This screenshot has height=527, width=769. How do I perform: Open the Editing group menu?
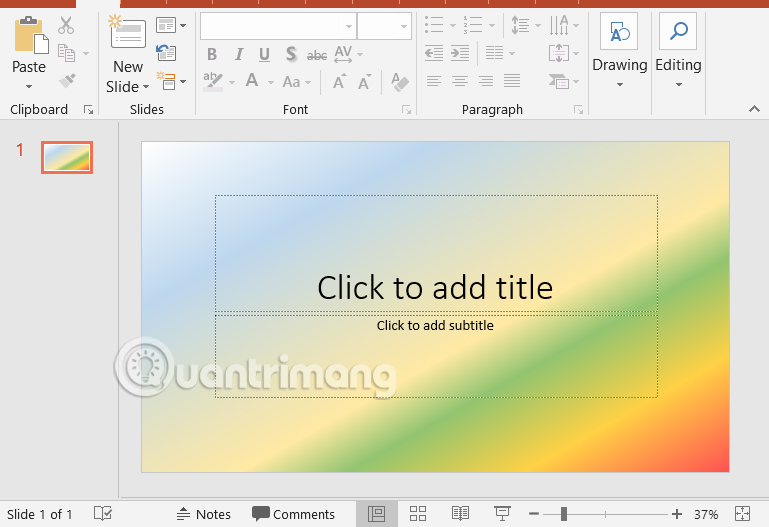(678, 51)
